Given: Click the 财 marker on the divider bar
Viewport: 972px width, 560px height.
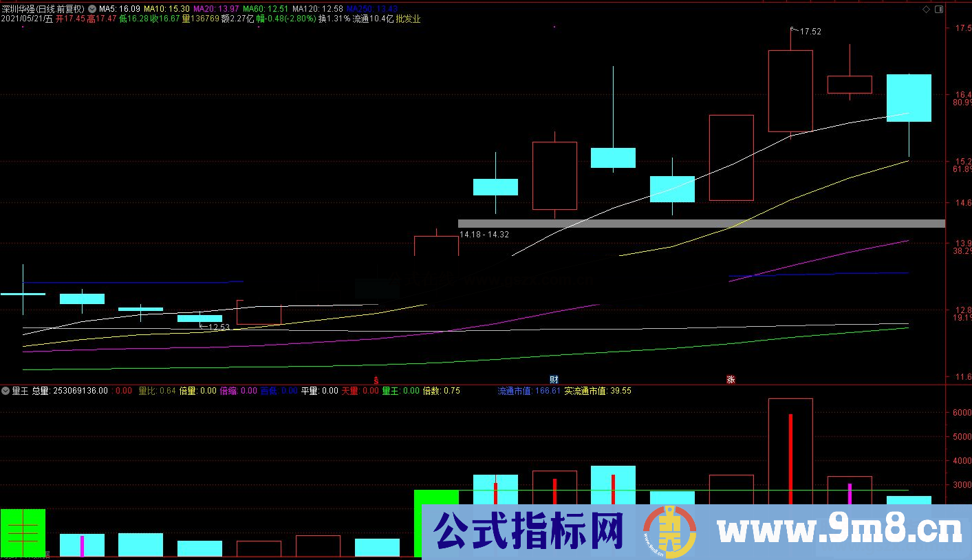Looking at the screenshot, I should click(x=553, y=379).
